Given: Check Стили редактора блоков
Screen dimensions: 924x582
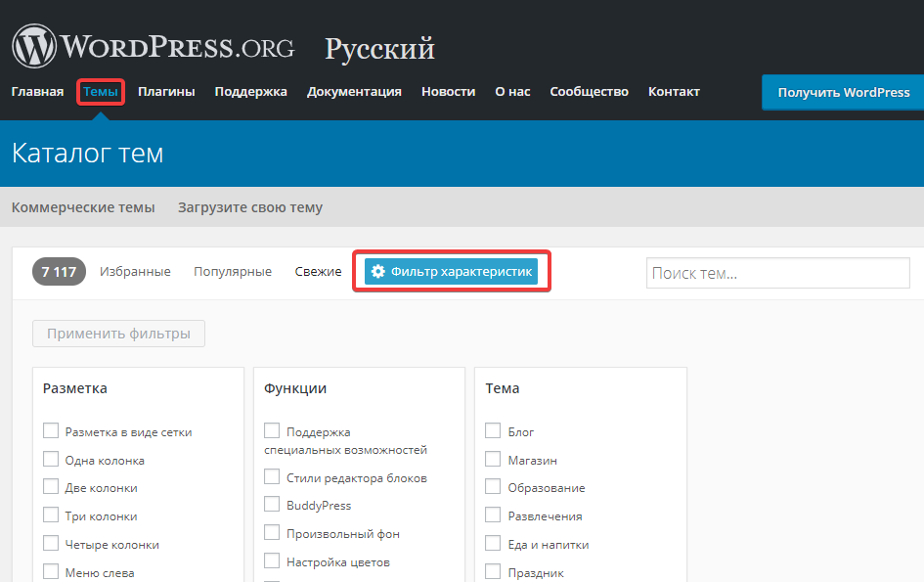Looking at the screenshot, I should pos(272,476).
